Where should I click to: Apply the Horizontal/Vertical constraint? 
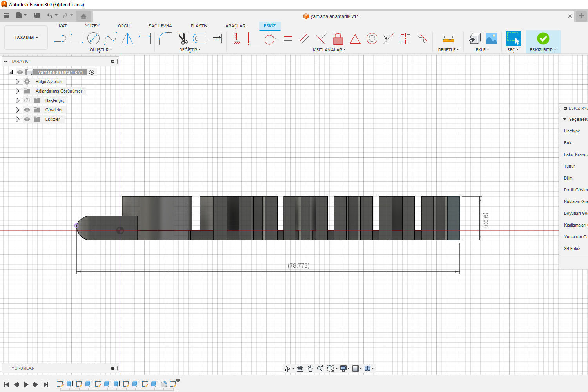237,38
